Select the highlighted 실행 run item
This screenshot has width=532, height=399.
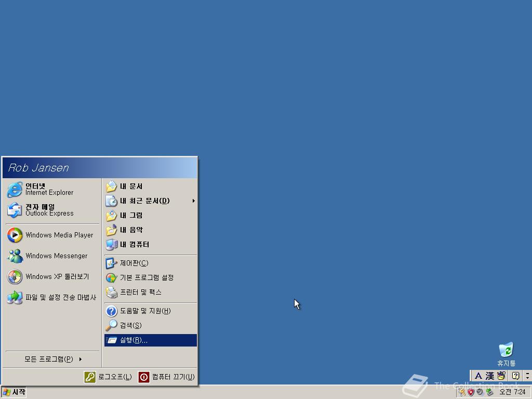[x=151, y=340]
